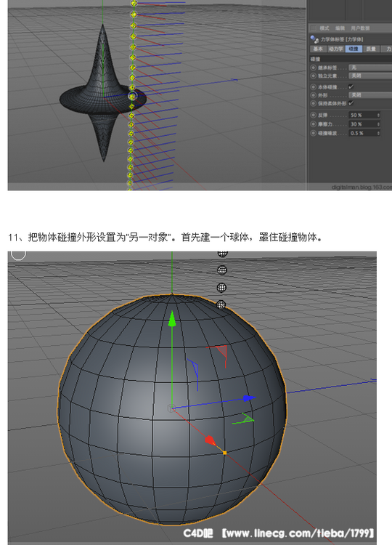Click the blue Z-axis arrow on sphere

249,398
